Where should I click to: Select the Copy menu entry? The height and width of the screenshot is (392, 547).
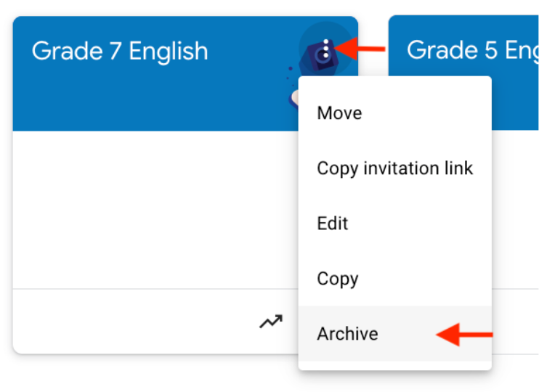pyautogui.click(x=395, y=278)
